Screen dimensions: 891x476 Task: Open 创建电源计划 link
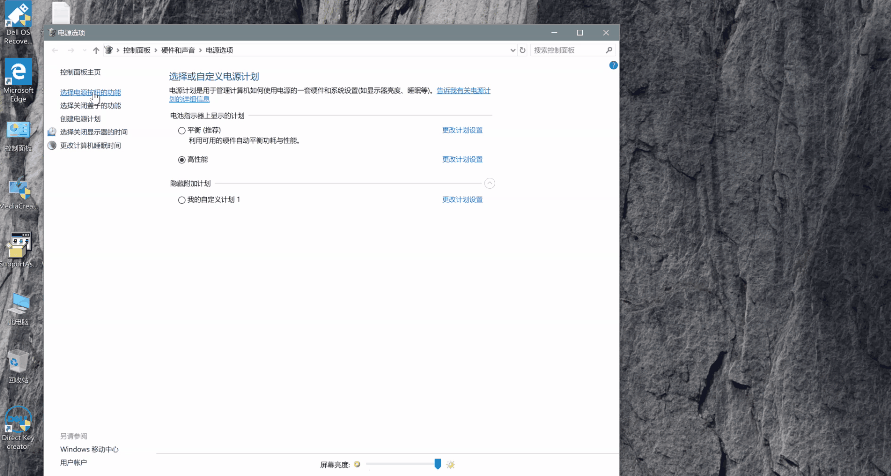pos(81,119)
